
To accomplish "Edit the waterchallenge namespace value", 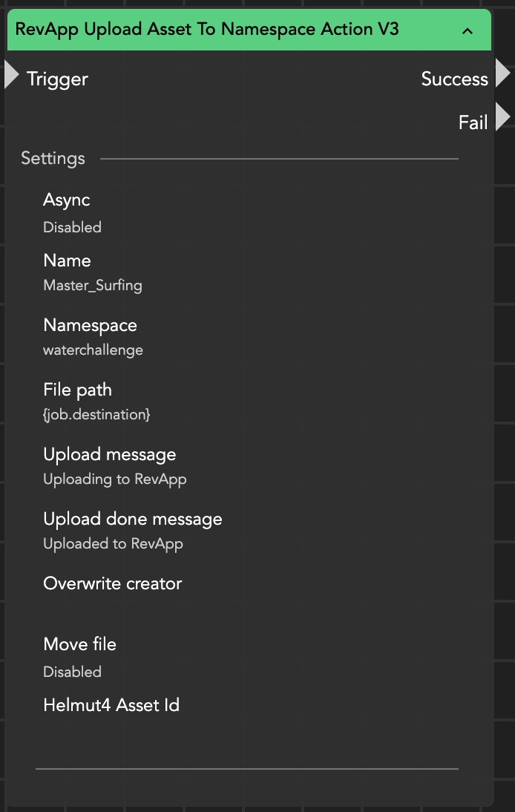I will (x=93, y=350).
